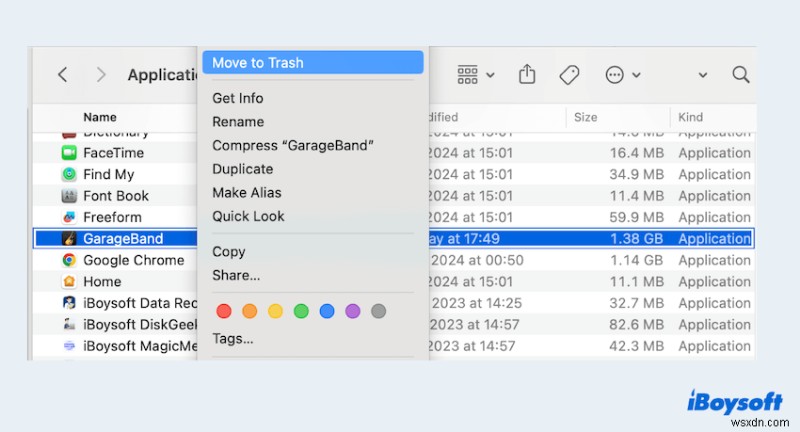Go back with the Finder back arrow
The width and height of the screenshot is (800, 432).
(63, 75)
